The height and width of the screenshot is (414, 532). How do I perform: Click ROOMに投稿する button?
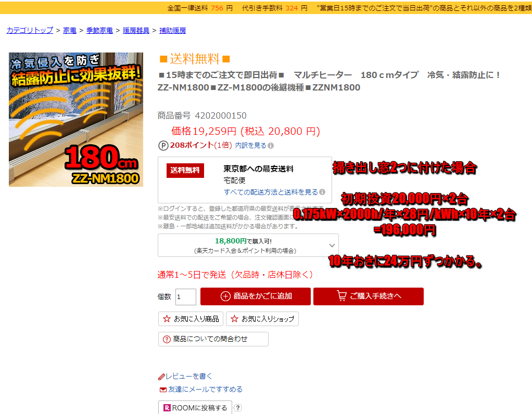point(195,408)
